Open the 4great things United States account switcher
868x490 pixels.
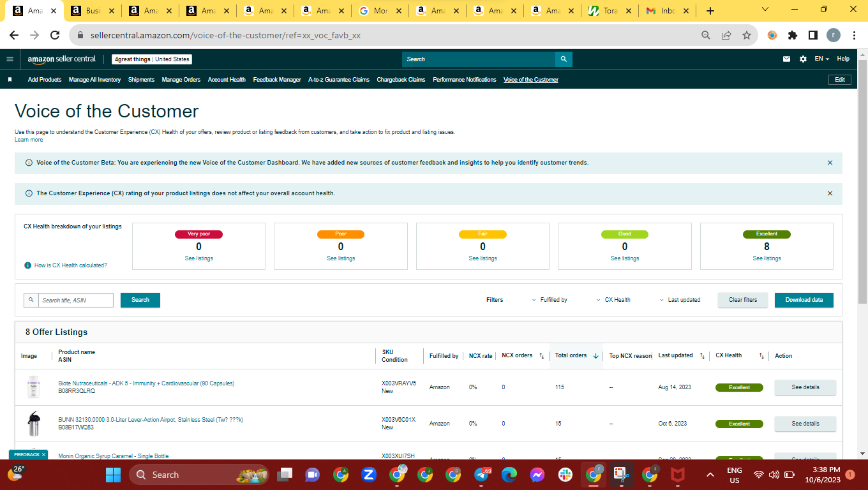(152, 59)
